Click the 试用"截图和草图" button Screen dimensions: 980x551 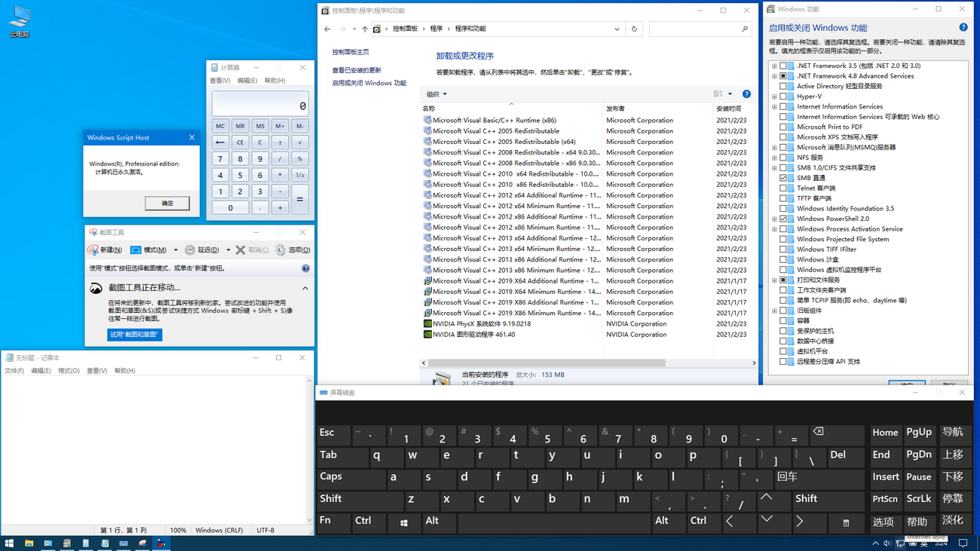[x=135, y=335]
